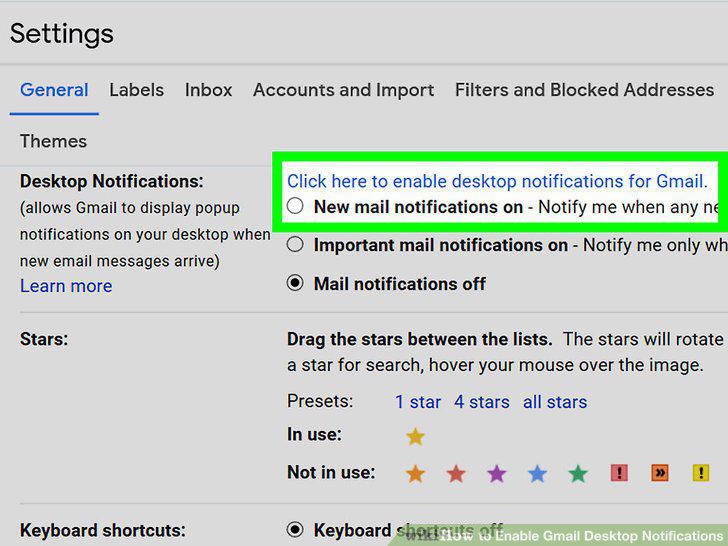Open Filters and Blocked Addresses tab
This screenshot has width=728, height=546.
585,90
